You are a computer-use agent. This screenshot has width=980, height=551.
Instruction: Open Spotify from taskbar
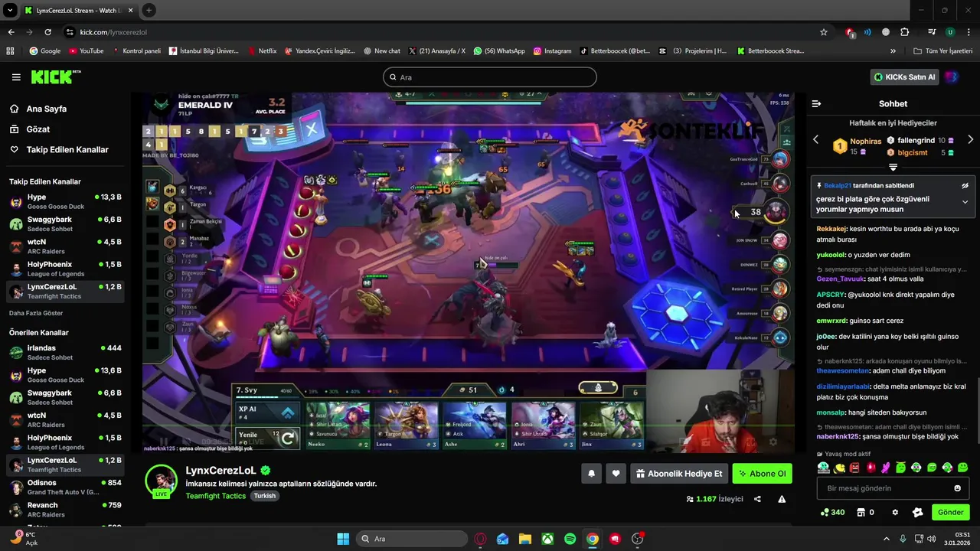point(570,539)
